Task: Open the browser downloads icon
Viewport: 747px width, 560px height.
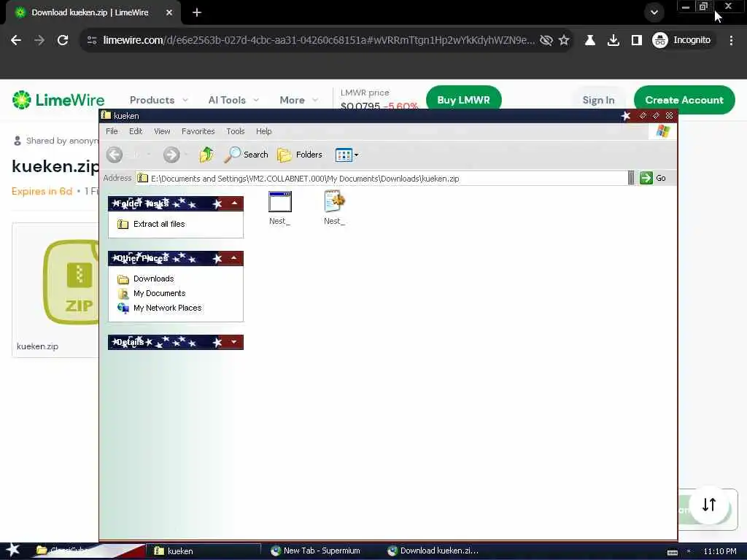Action: pos(614,41)
